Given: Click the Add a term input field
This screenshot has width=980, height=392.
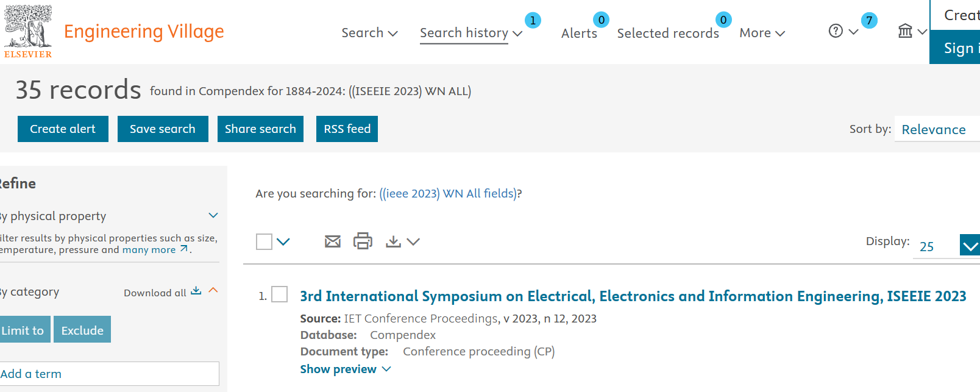Looking at the screenshot, I should click(108, 374).
